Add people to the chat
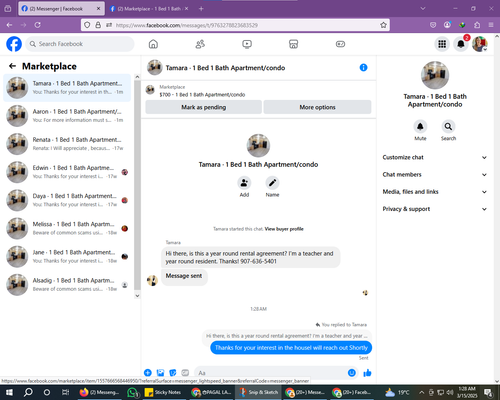The height and width of the screenshot is (400, 500). coord(244,183)
